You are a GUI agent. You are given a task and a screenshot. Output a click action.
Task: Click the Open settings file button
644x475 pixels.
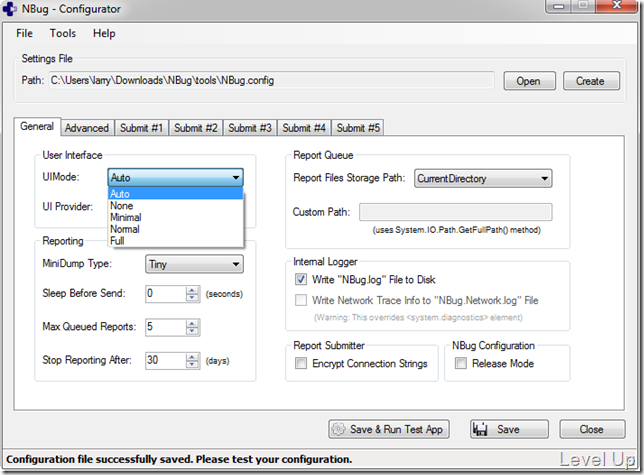coord(529,81)
